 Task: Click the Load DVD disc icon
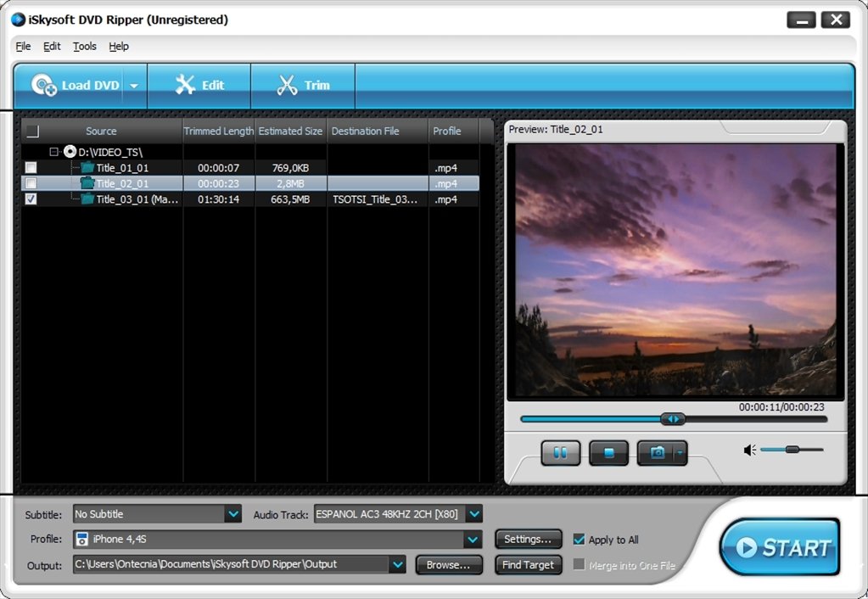tap(44, 85)
